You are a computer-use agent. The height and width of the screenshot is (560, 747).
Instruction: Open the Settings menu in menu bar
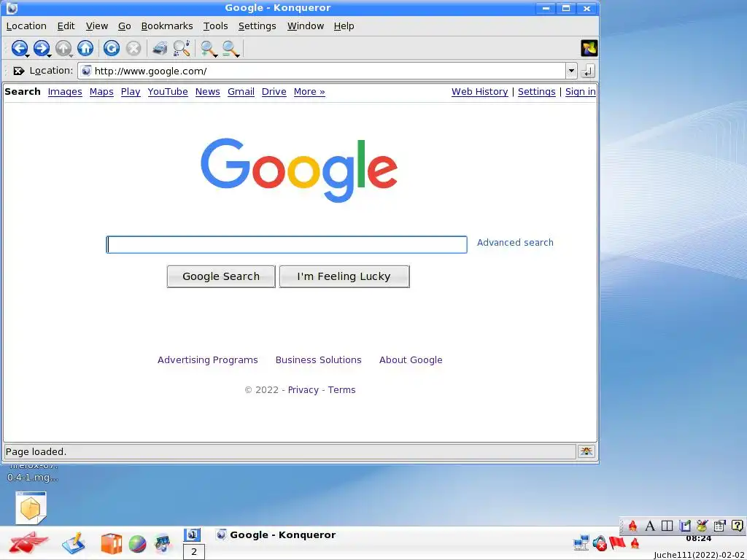pos(257,26)
